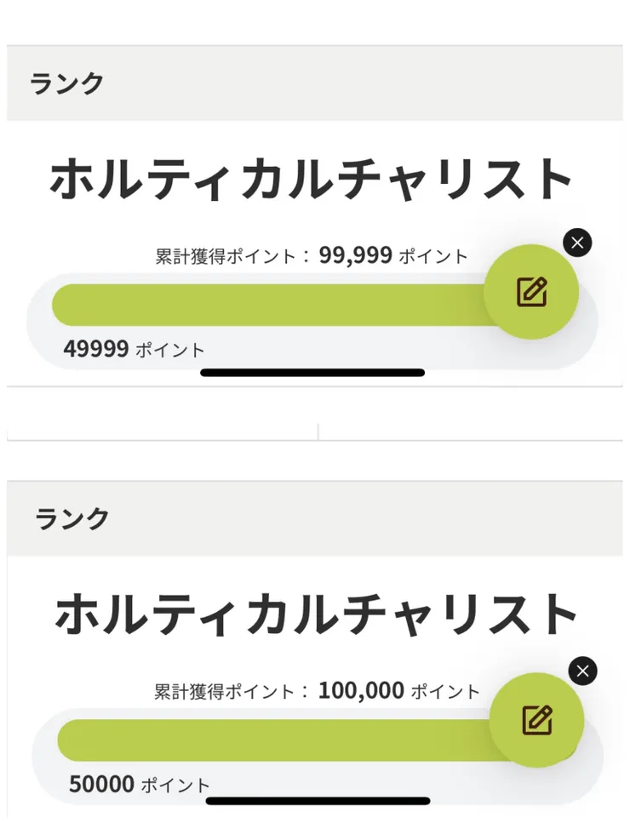Viewport: 630px width, 840px height.
Task: Tap the pencil edit button beside 100,000 ポイント
Action: point(536,720)
